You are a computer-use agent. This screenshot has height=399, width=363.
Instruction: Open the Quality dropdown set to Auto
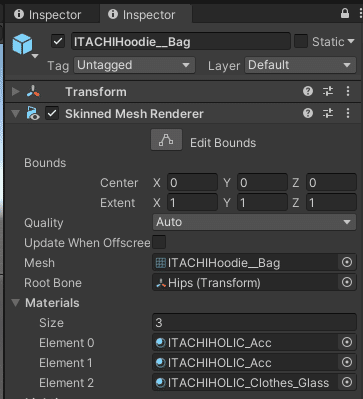click(254, 222)
